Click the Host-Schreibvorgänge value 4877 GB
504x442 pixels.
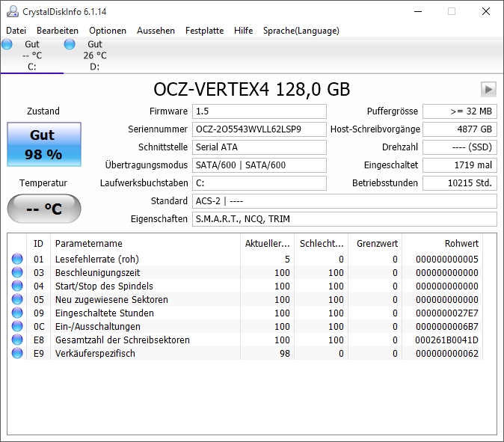tap(460, 129)
